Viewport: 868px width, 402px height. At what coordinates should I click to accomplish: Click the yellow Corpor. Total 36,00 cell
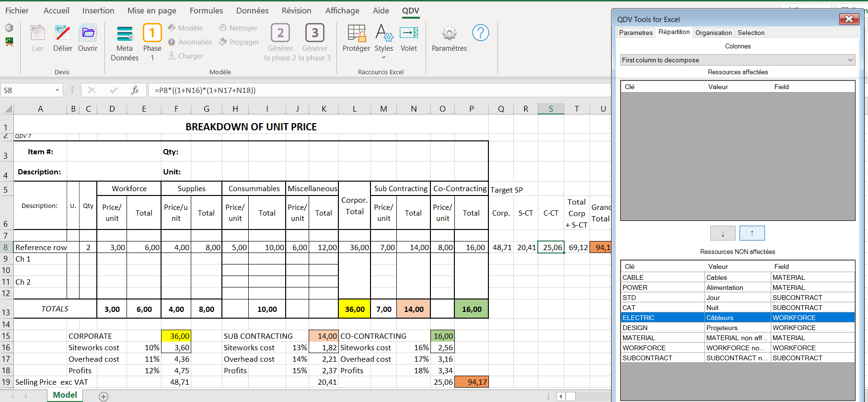coord(355,309)
